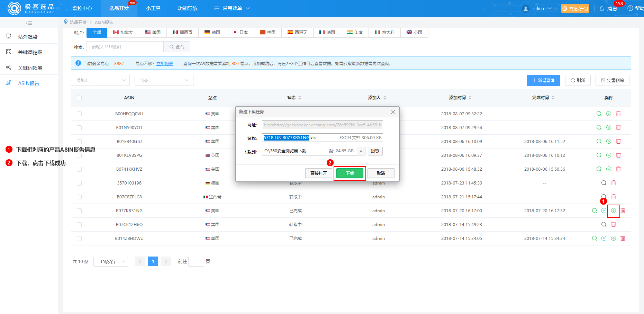Delete the B01EB40GJU row
The height and width of the screenshot is (314, 644).
tap(618, 141)
